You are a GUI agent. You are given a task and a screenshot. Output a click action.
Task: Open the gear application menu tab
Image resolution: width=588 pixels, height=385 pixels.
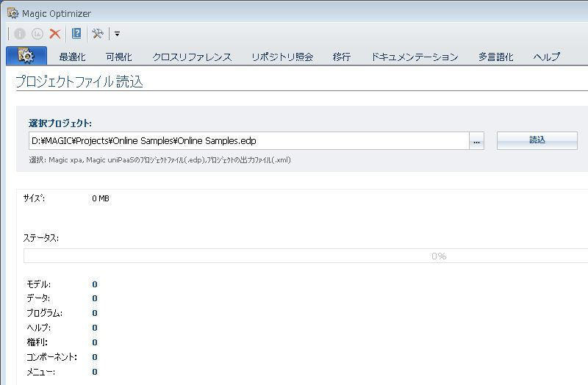(x=26, y=56)
